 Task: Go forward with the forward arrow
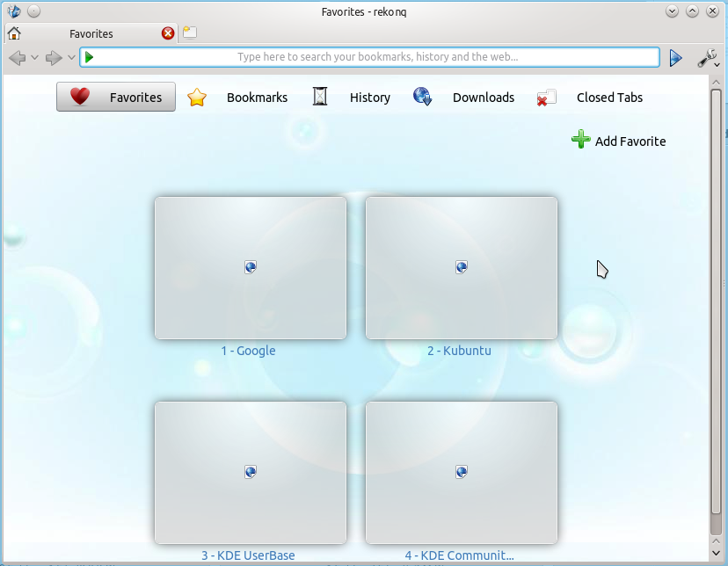pyautogui.click(x=54, y=57)
